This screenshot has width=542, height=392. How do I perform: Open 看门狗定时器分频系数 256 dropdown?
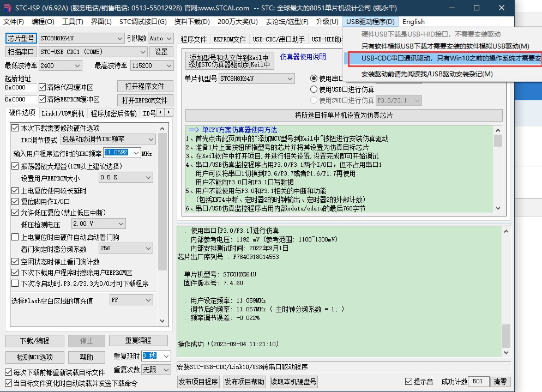pos(125,248)
